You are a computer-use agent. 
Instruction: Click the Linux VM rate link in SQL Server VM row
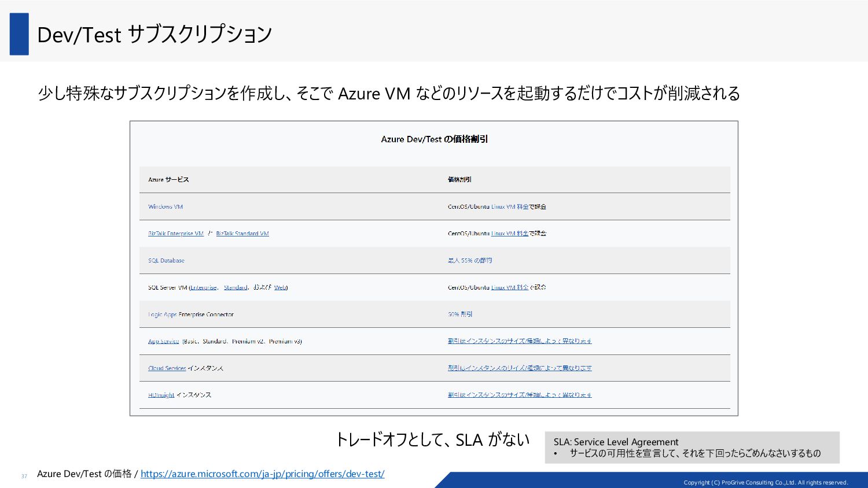pyautogui.click(x=510, y=287)
